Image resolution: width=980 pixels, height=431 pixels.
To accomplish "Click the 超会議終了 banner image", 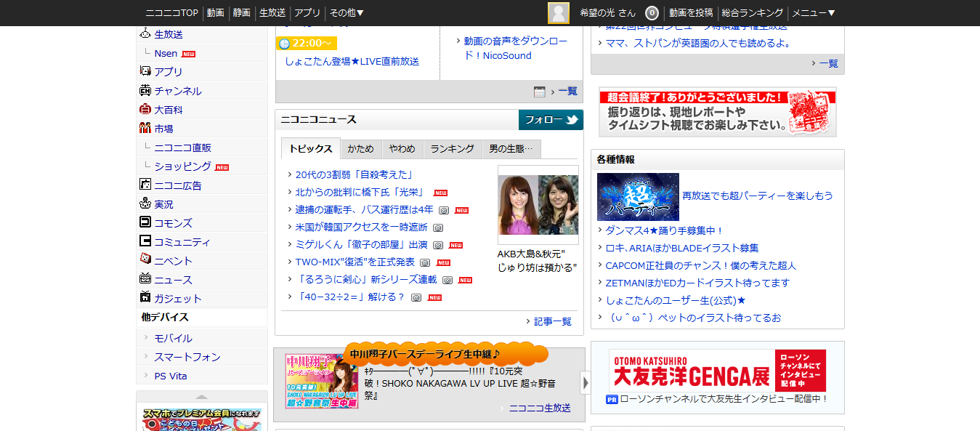I will [x=718, y=113].
